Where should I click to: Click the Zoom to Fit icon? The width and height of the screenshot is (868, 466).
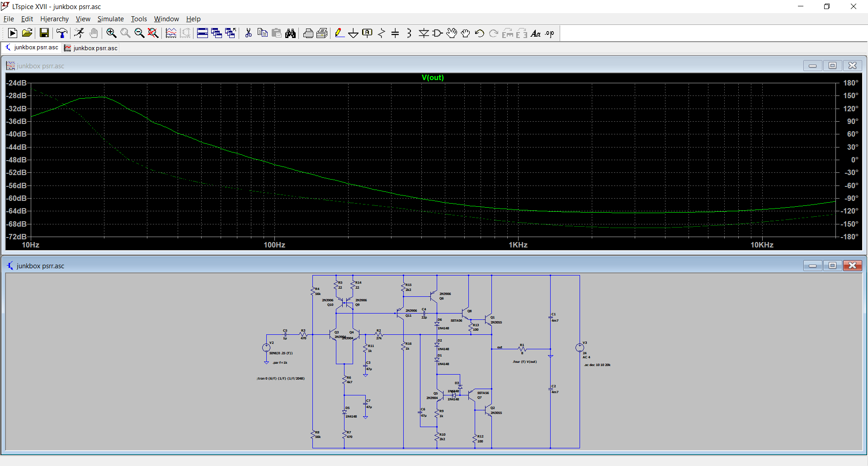pyautogui.click(x=153, y=33)
